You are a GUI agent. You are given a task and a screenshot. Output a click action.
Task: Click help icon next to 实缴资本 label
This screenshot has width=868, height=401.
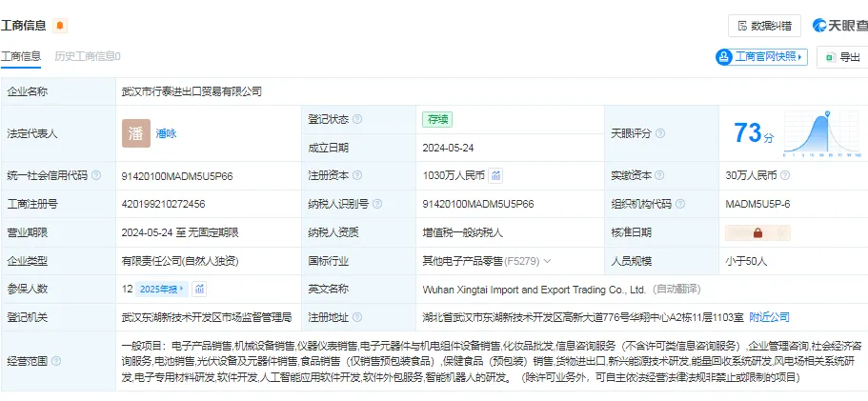point(660,176)
